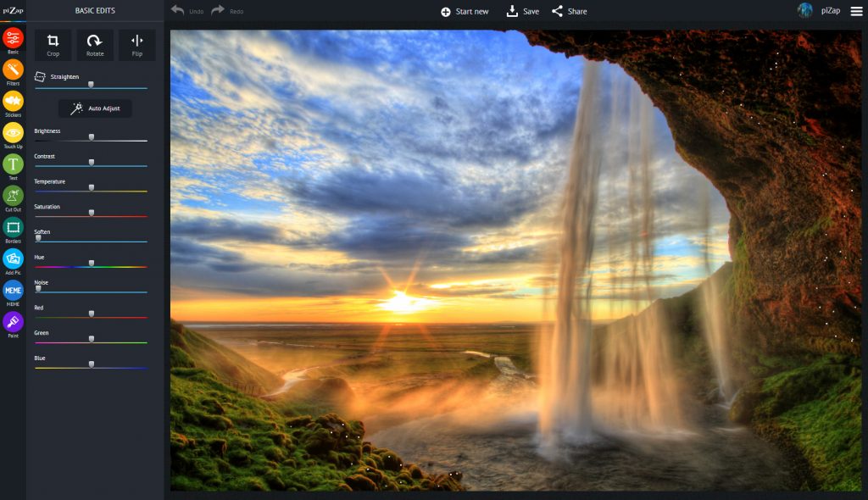Select the Crop tool
868x500 pixels.
(x=53, y=45)
